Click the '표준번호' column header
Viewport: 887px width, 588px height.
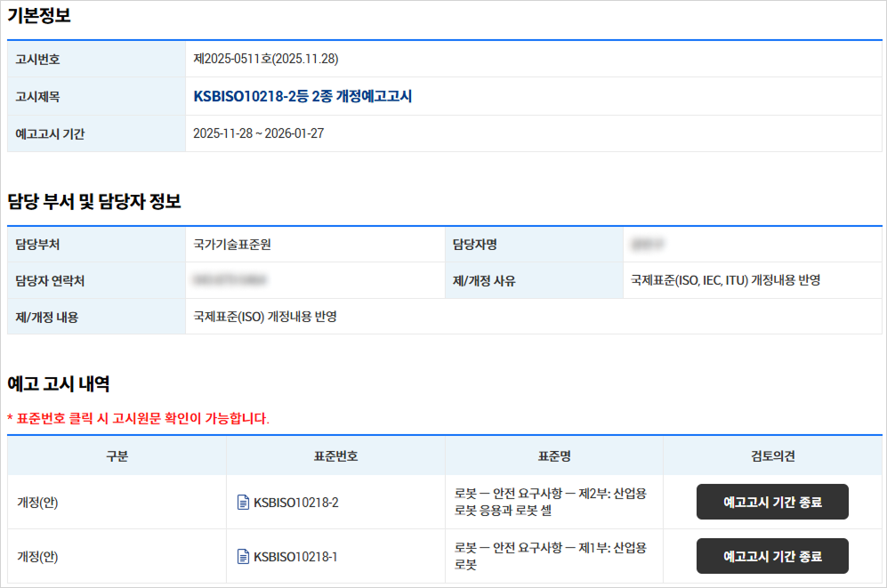(335, 455)
